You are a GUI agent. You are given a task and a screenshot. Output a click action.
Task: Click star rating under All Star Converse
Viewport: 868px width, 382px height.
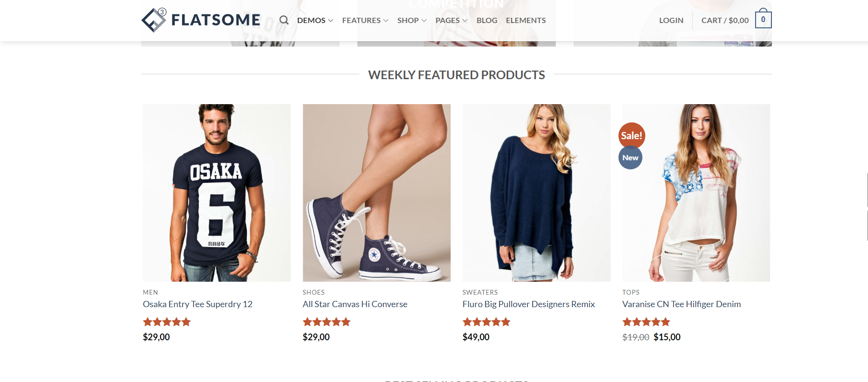(327, 322)
